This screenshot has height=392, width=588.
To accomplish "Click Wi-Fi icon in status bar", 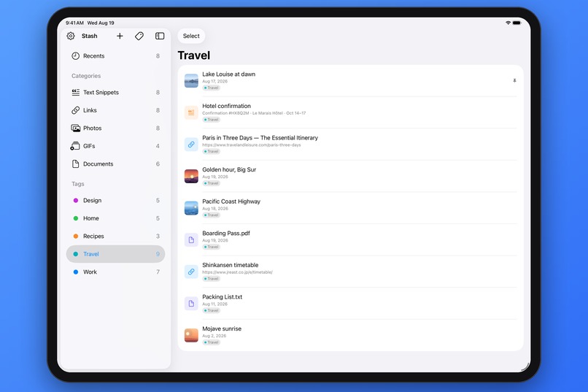I will pos(508,23).
